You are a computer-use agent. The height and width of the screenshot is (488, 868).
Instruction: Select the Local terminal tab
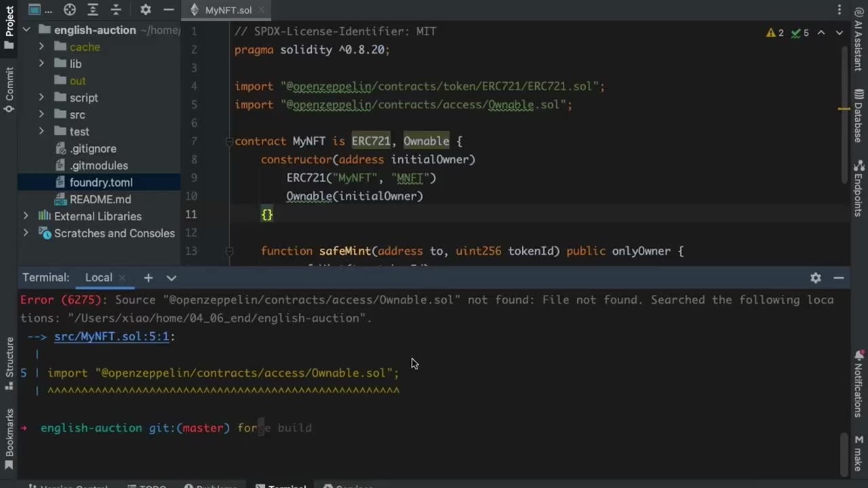coord(98,278)
